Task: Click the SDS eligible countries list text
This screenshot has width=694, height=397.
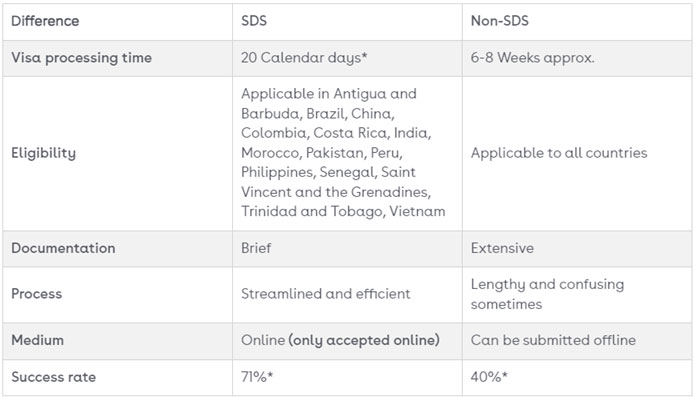Action: [343, 153]
